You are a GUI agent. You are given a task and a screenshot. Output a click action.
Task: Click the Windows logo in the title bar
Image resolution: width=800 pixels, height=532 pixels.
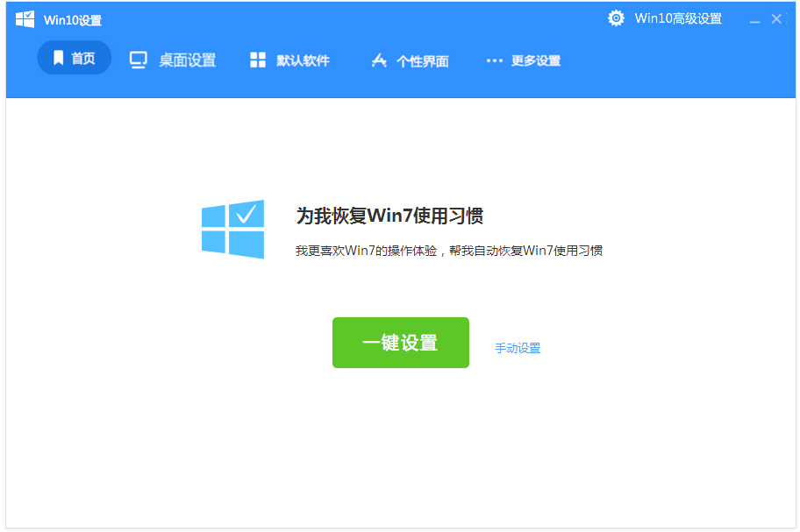point(24,18)
